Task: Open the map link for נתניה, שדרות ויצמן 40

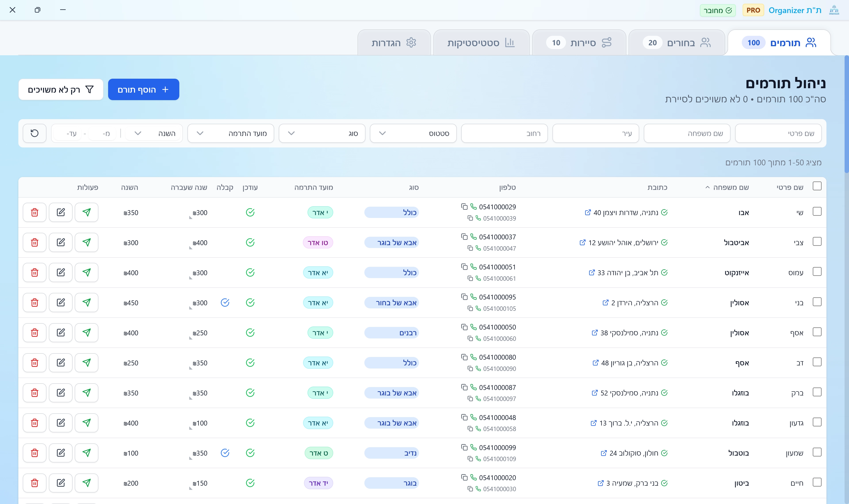Action: [588, 213]
